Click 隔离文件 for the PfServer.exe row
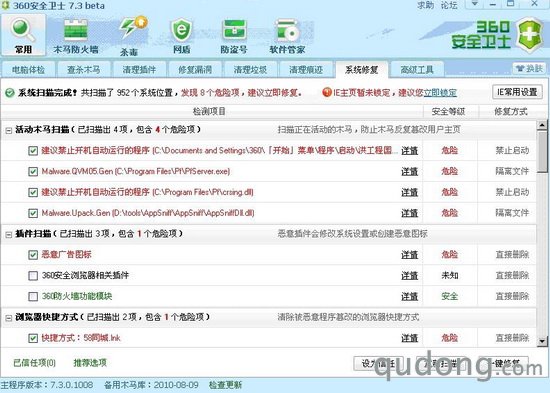550x393 pixels. pyautogui.click(x=512, y=171)
